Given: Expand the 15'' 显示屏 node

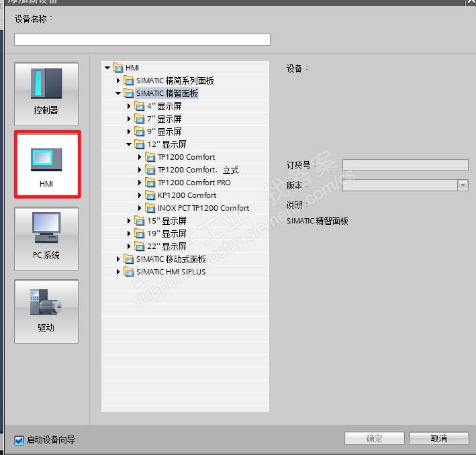Looking at the screenshot, I should click(x=129, y=221).
